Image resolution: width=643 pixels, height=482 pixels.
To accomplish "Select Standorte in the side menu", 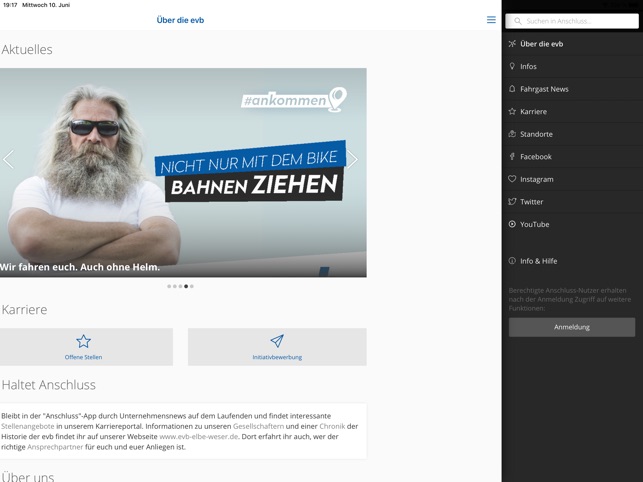I will (572, 134).
